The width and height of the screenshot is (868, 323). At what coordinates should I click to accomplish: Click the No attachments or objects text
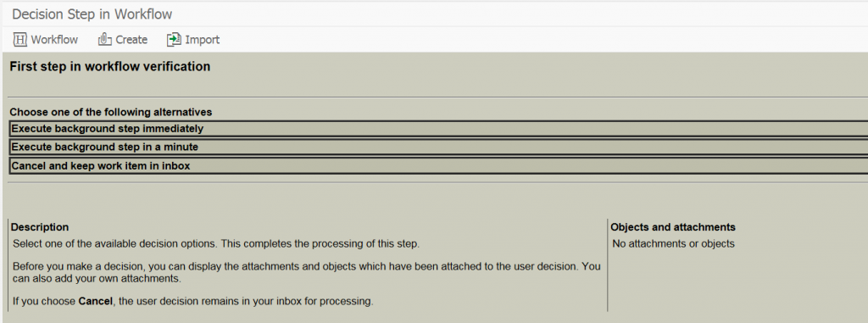pos(673,244)
